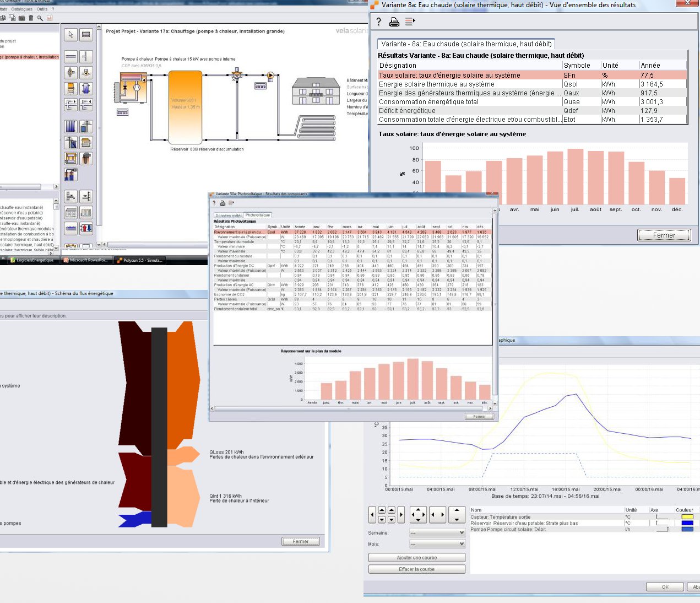Click the yellow colour swatch for Capteur curve

pos(687,517)
